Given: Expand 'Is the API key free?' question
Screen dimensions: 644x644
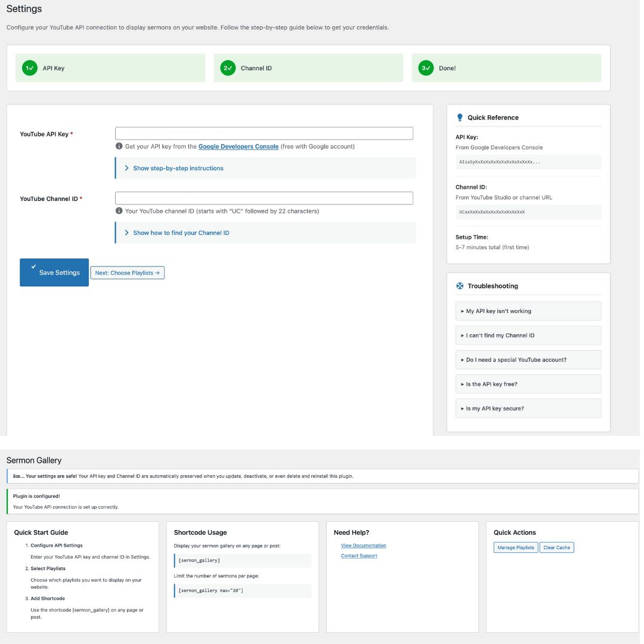Looking at the screenshot, I should (x=528, y=384).
